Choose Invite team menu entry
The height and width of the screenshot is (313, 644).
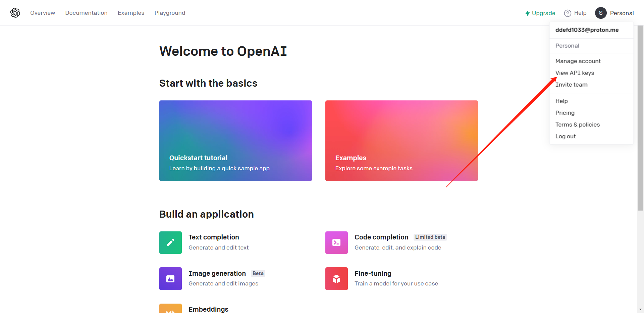572,85
